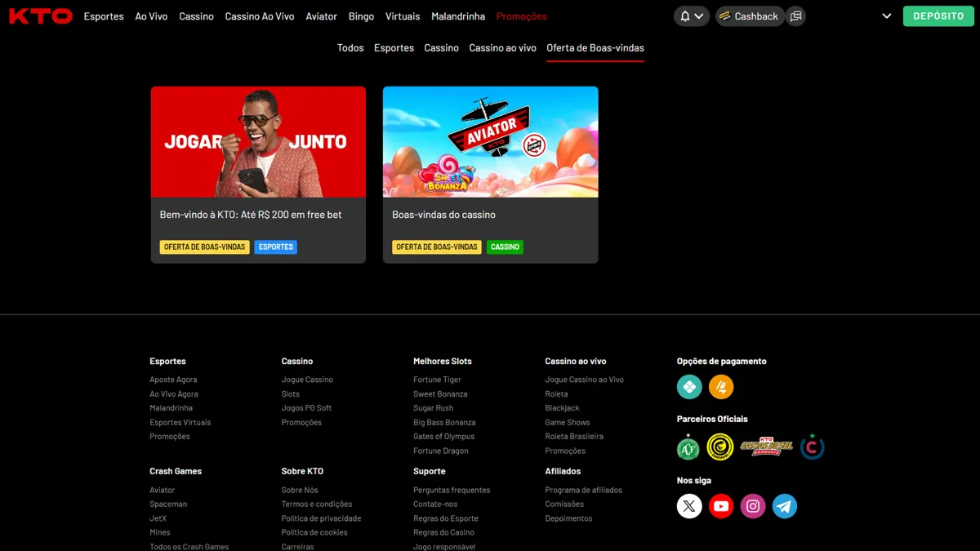The image size is (980, 551).
Task: Click the green DEPÓSITO button
Action: coord(938,16)
